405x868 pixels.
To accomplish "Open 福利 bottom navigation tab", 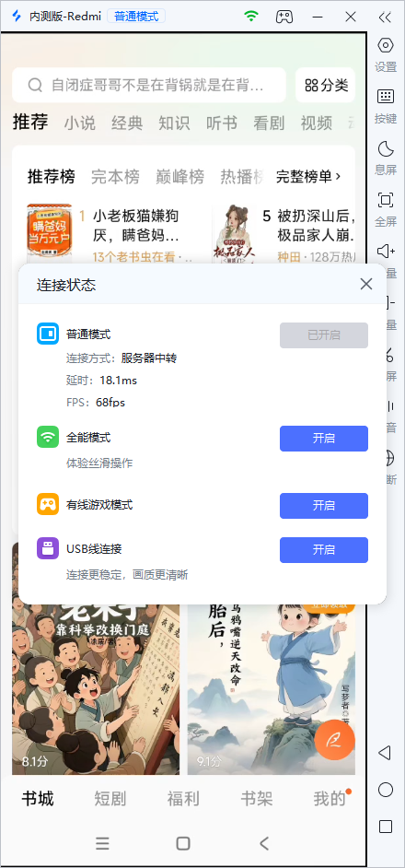I will [183, 799].
